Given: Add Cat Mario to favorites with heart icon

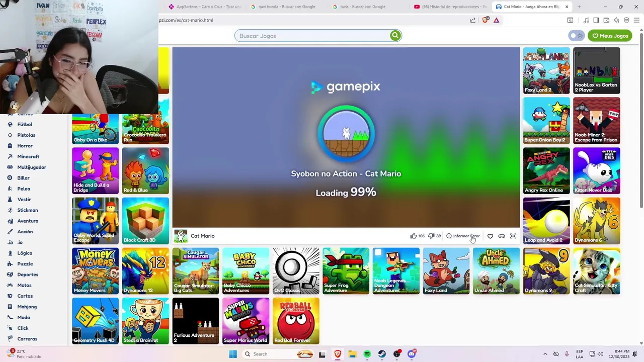Looking at the screenshot, I should (x=490, y=236).
